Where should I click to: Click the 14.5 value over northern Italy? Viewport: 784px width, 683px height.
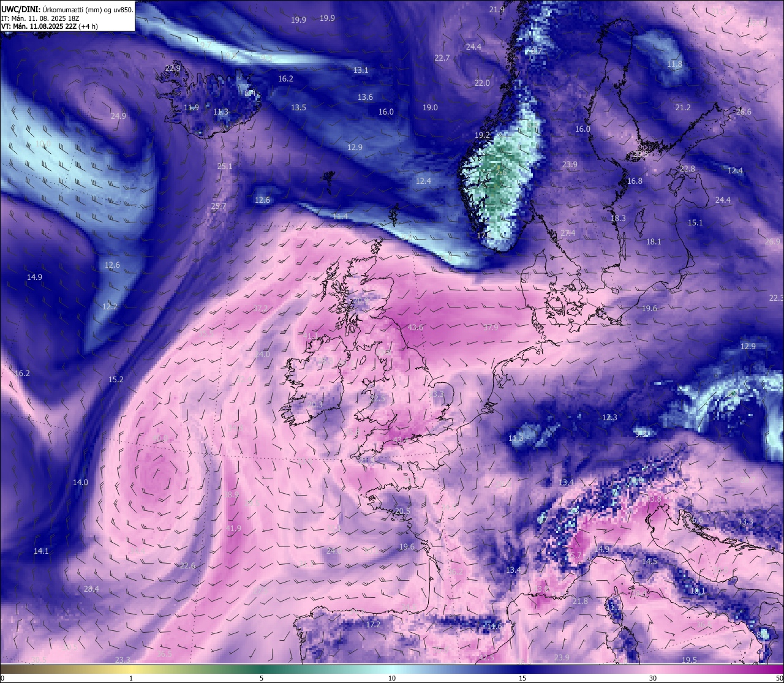[x=649, y=562]
